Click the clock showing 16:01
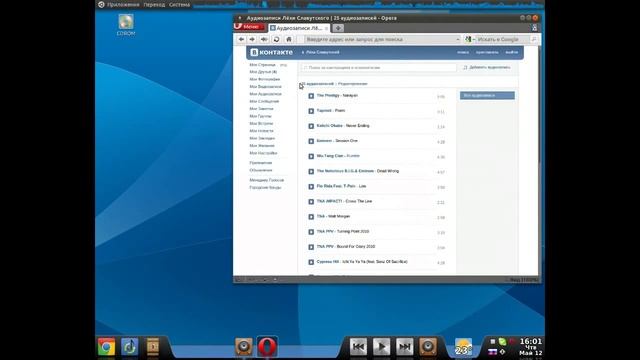640x360 pixels. [531, 341]
